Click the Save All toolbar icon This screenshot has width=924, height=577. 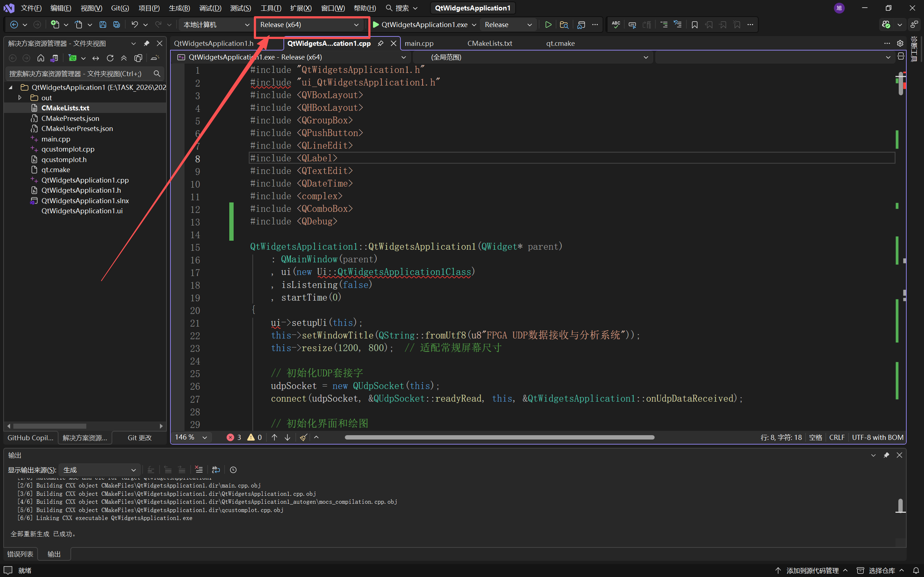[x=117, y=25]
